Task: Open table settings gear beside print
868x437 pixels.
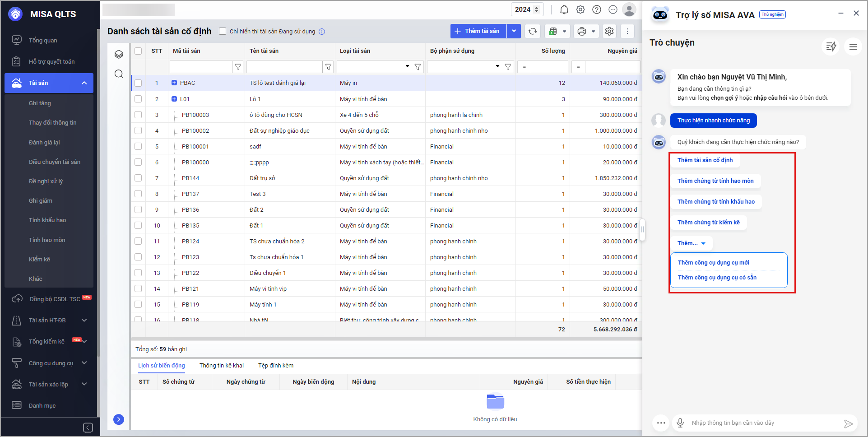Action: tap(609, 31)
